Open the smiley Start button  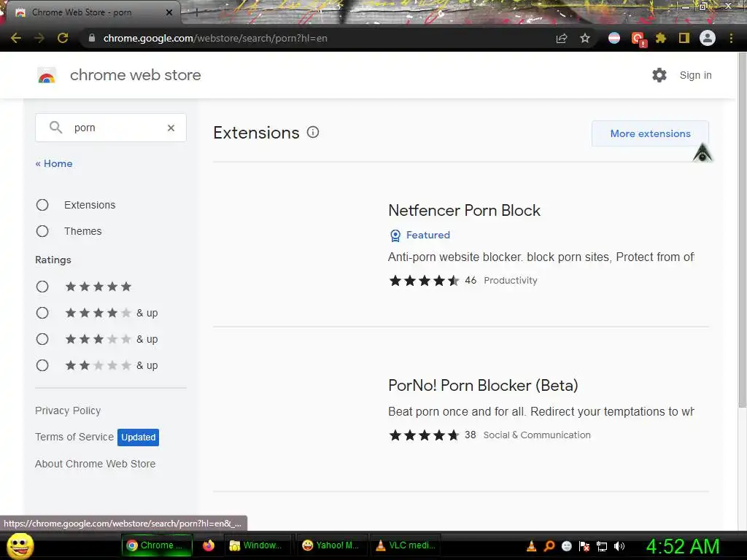[20, 545]
